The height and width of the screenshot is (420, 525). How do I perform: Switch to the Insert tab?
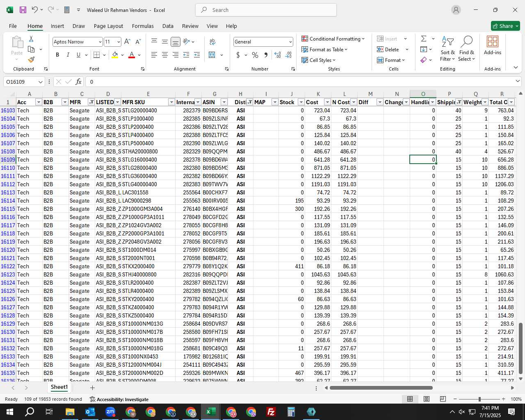point(57,26)
